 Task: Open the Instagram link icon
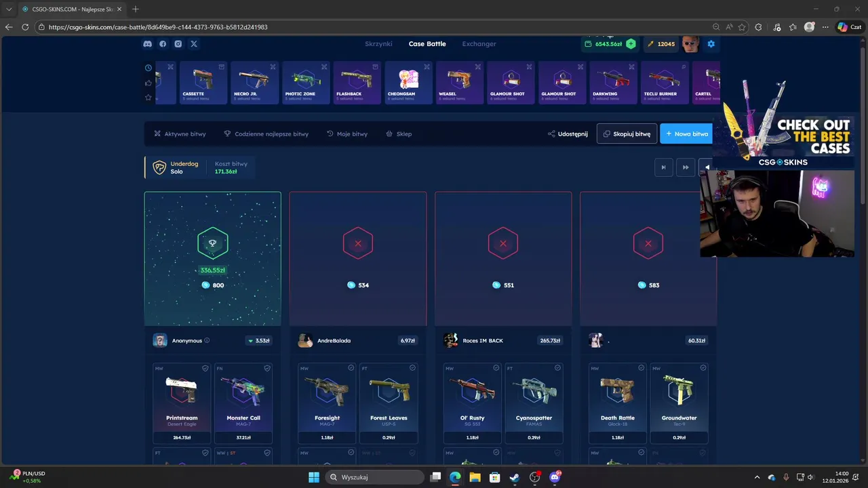point(178,43)
